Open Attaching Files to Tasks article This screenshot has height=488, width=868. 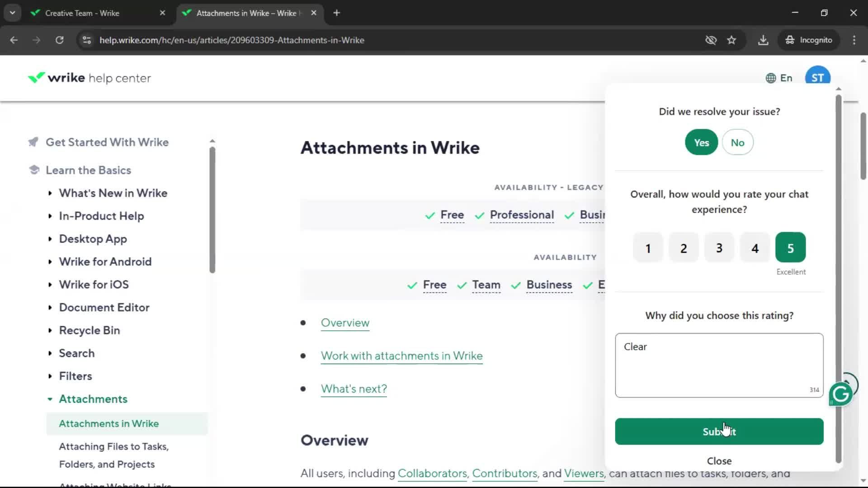114,455
